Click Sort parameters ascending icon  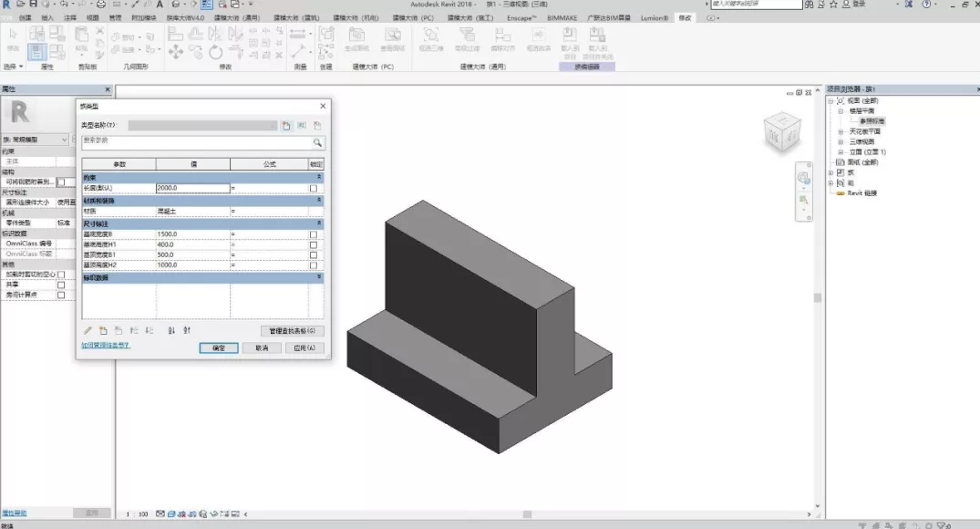click(x=171, y=330)
